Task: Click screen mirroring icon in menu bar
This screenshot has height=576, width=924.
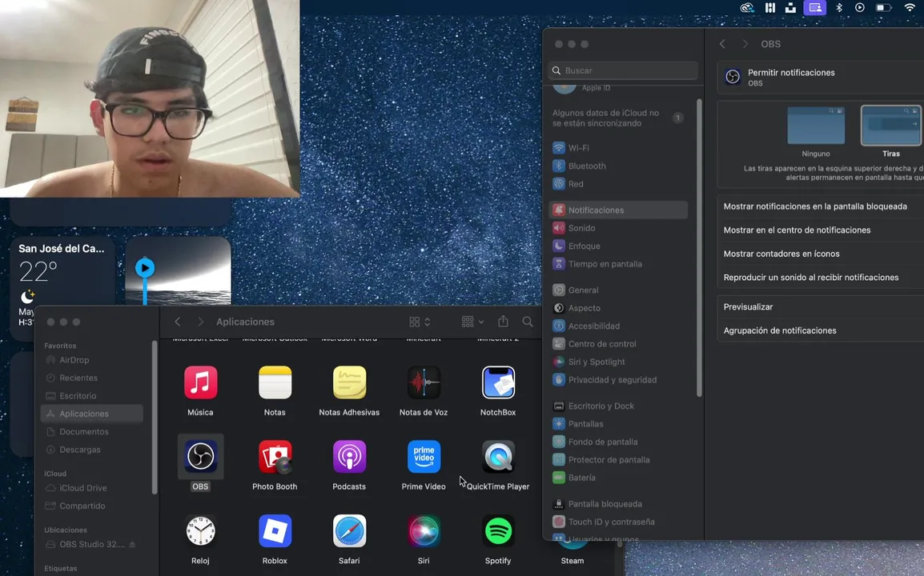Action: (x=815, y=8)
